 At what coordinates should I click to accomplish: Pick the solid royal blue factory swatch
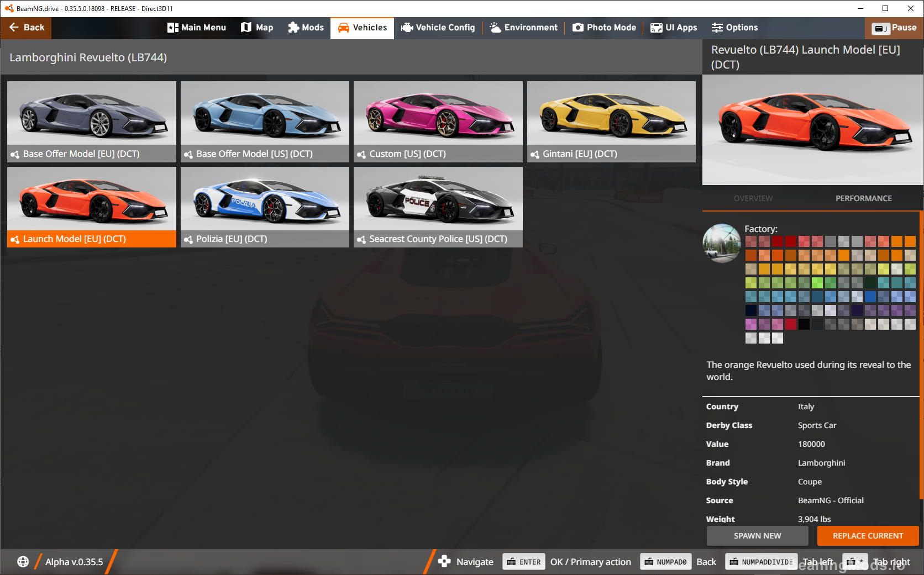coord(870,297)
